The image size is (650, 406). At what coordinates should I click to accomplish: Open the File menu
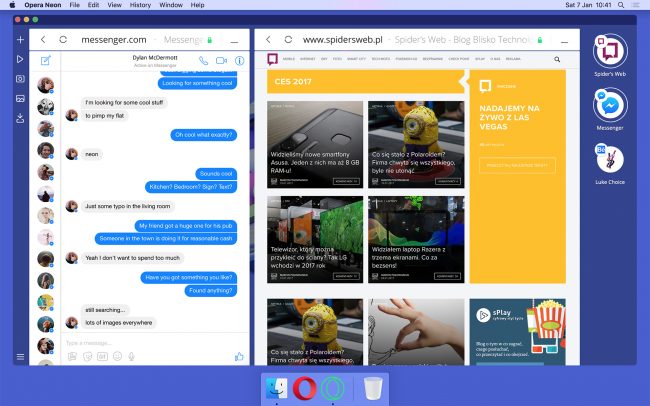pos(74,5)
